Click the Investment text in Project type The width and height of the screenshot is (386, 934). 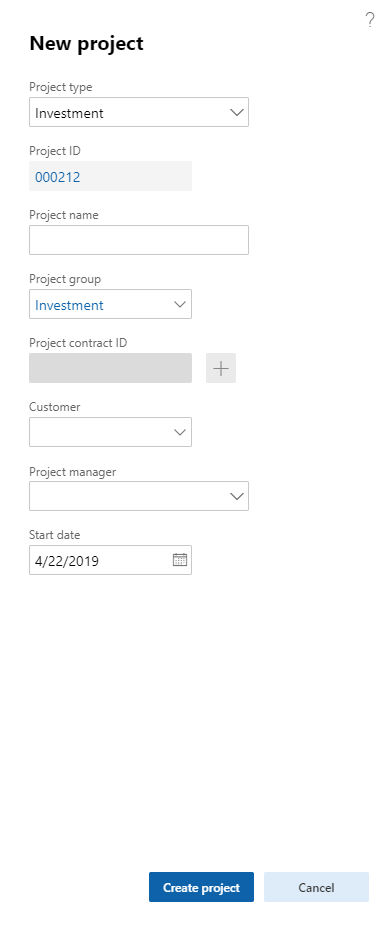[x=69, y=113]
